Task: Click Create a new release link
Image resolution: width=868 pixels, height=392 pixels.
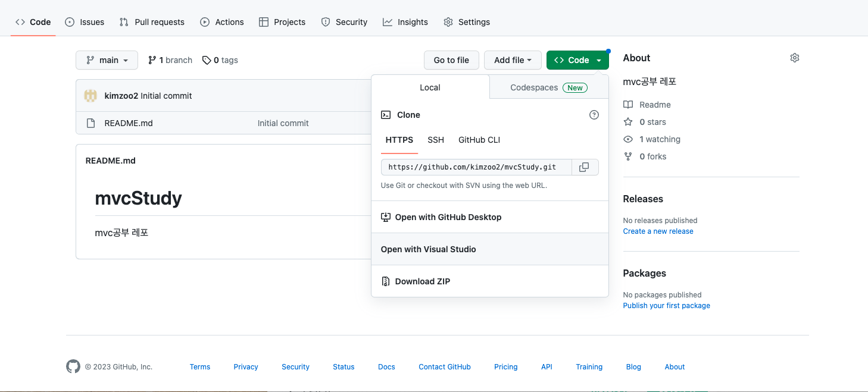Action: pos(658,231)
